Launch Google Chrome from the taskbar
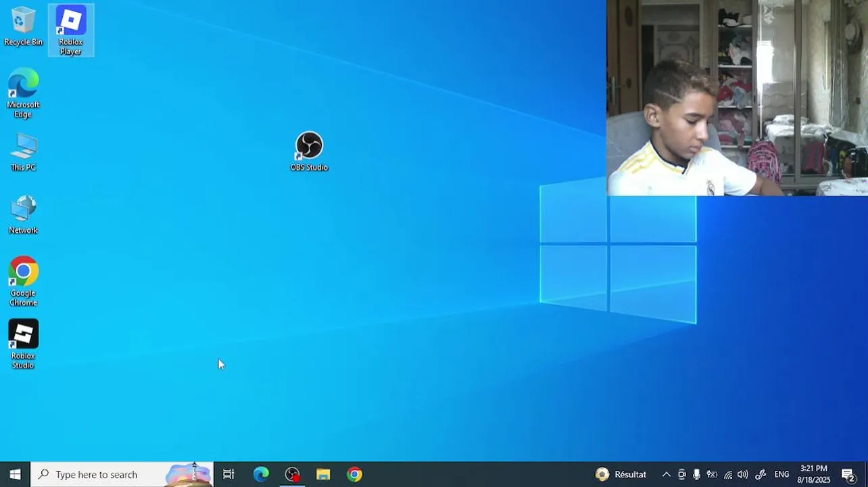Screen dimensions: 868x487 pyautogui.click(x=355, y=474)
